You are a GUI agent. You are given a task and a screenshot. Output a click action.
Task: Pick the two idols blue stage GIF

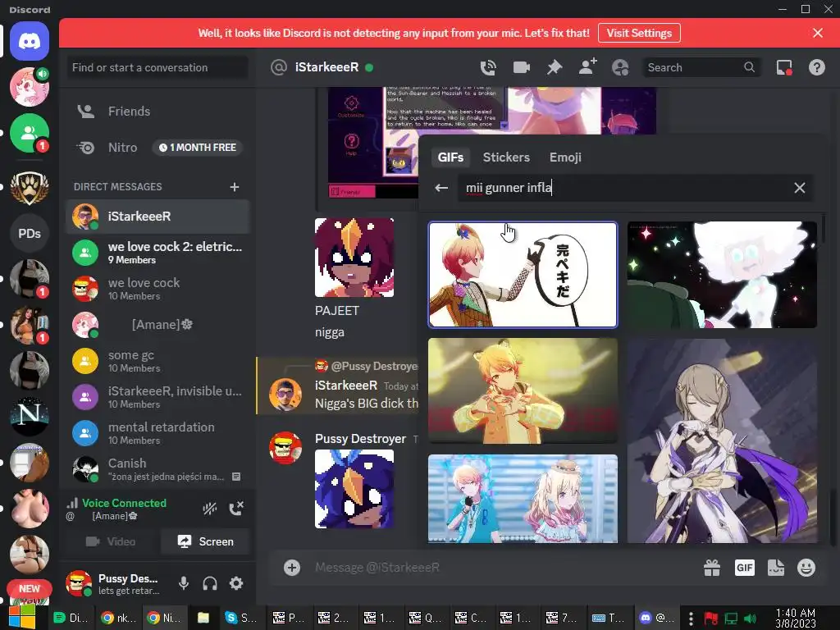point(523,499)
